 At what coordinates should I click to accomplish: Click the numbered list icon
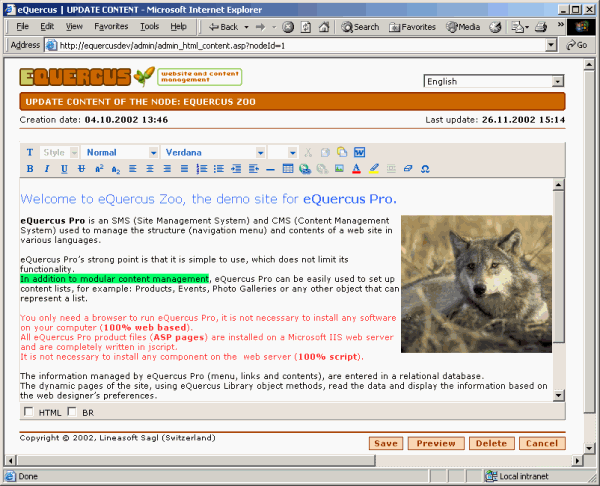(202, 168)
